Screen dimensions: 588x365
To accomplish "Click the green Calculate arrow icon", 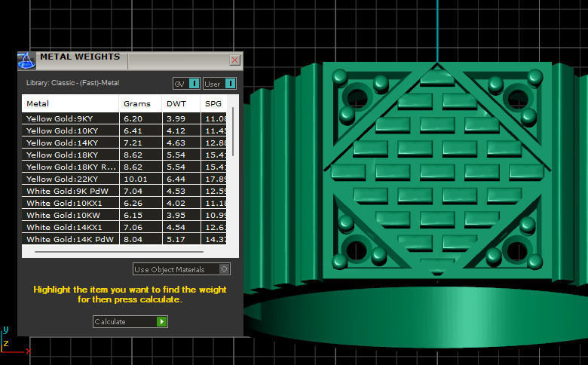I will point(161,321).
